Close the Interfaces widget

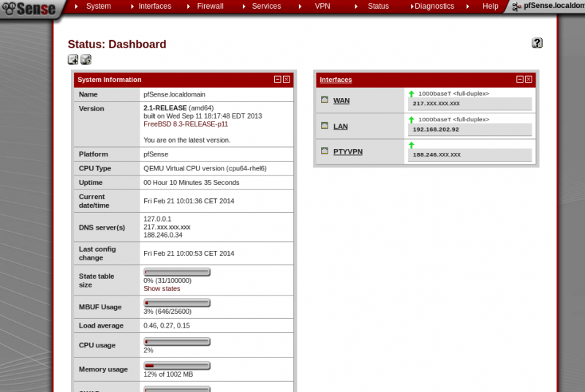[529, 79]
